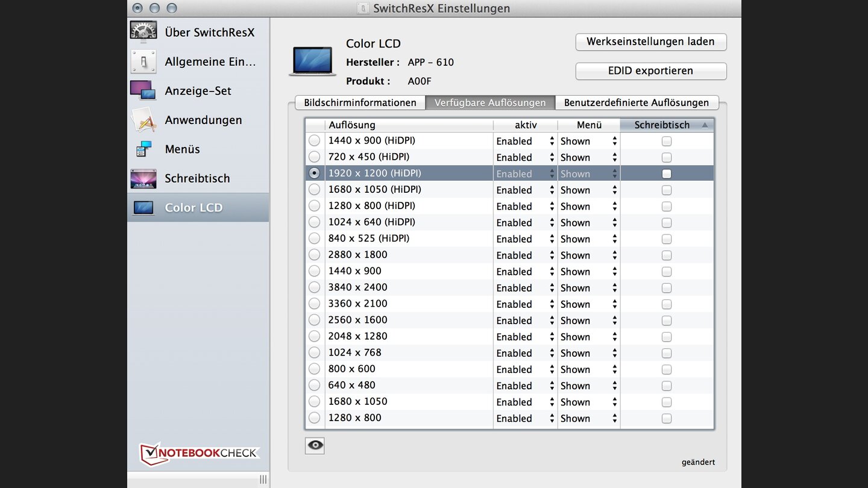868x488 pixels.
Task: Click the Anwendungen sidebar icon
Action: coord(143,120)
